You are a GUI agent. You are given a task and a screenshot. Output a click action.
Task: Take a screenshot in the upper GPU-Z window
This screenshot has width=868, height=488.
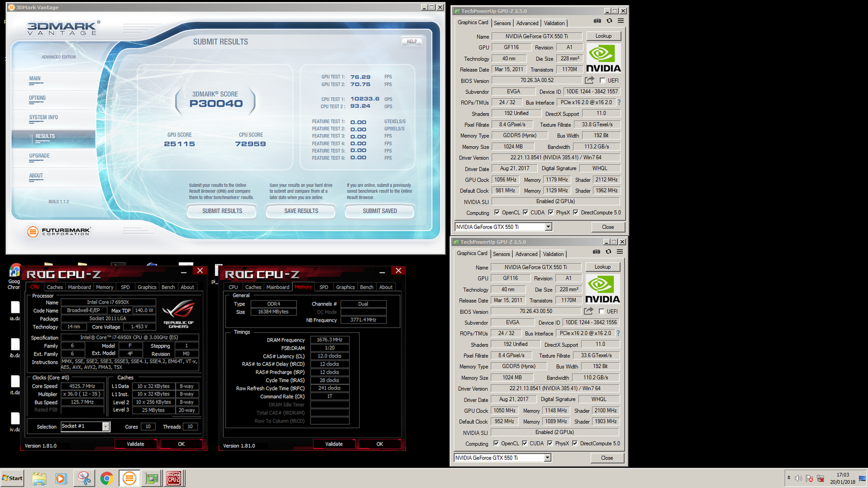(597, 21)
